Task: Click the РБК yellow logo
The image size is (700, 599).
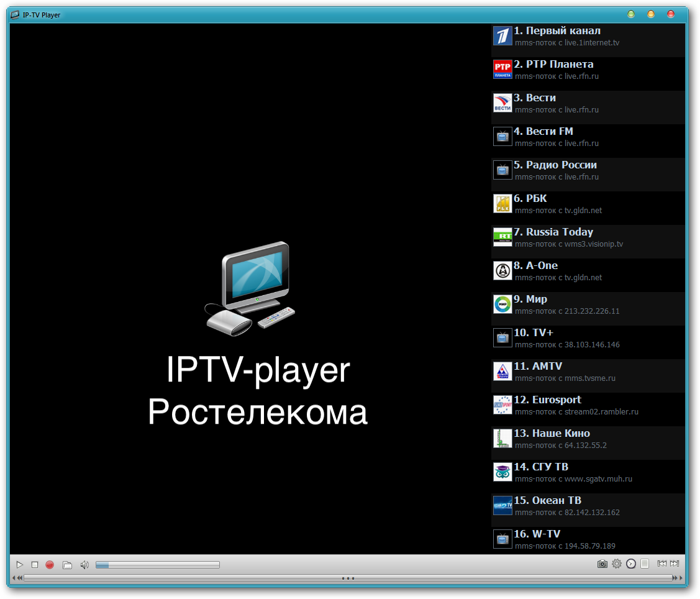Action: 502,204
